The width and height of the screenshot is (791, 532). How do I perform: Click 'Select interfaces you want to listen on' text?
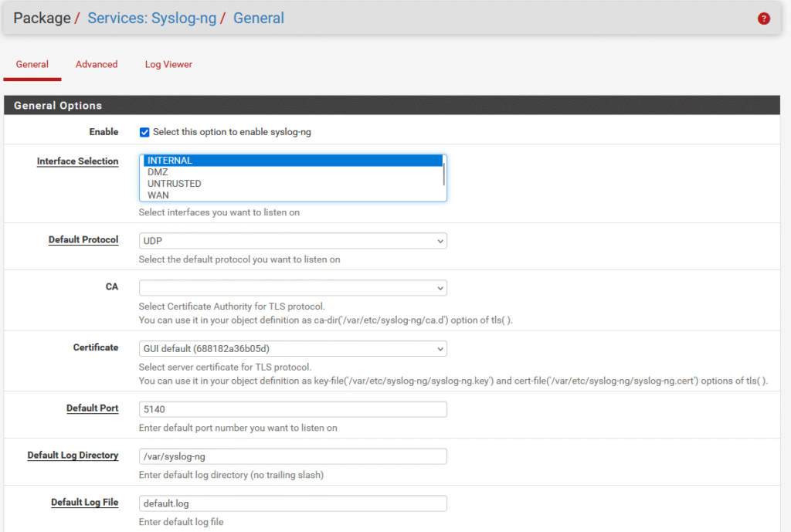pyautogui.click(x=219, y=212)
